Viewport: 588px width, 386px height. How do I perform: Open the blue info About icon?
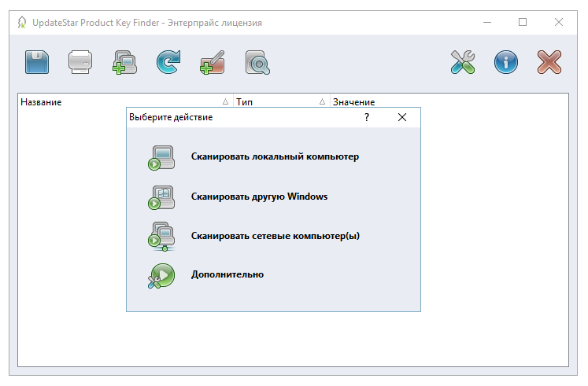[x=506, y=62]
